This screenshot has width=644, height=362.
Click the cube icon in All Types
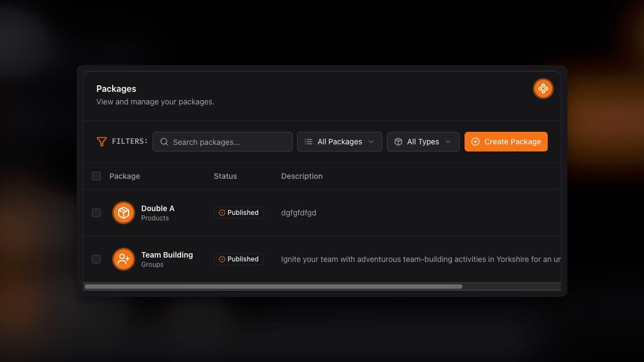point(398,142)
